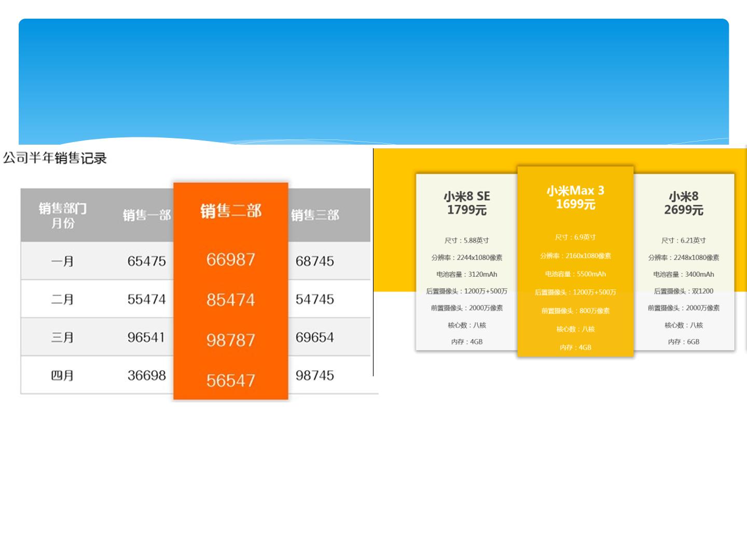Select 分辨率：2160x1080像素 spec line

tap(575, 256)
